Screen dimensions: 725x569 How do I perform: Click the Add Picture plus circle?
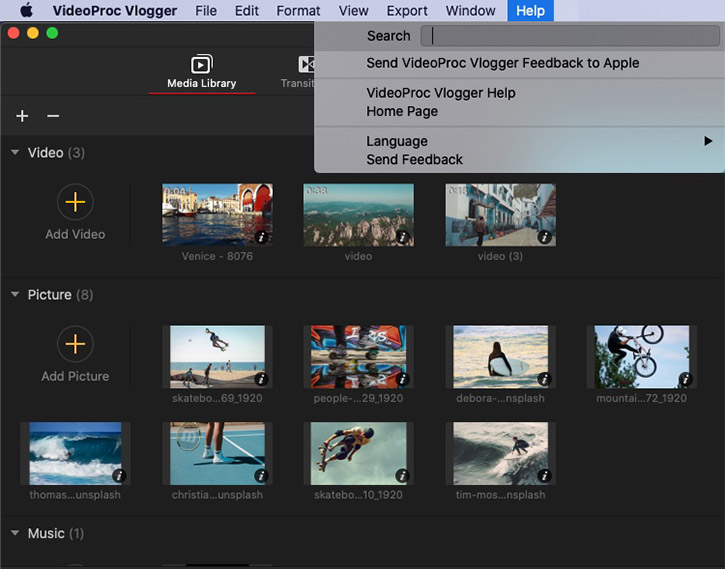coord(75,345)
